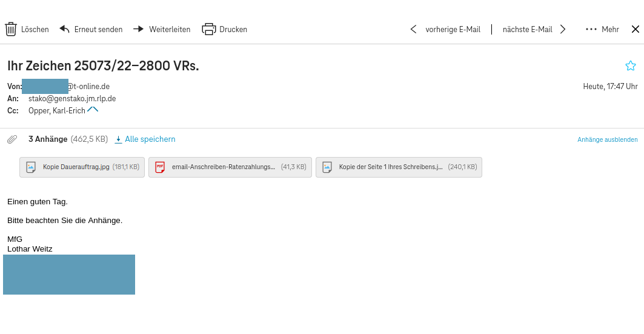Open the Mehr options menu
This screenshot has height=334, width=644.
[602, 29]
